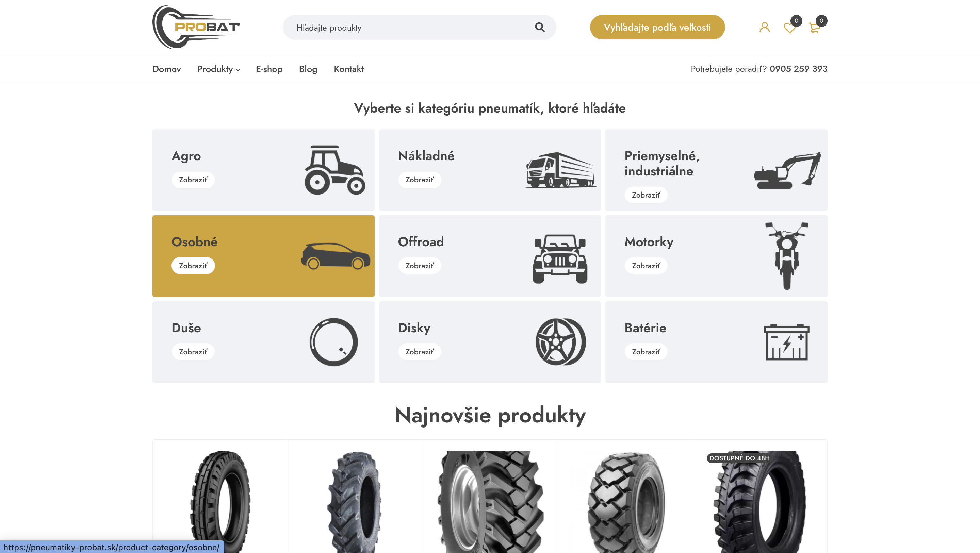This screenshot has height=553, width=980.
Task: Open tire product labeled DOSTUPNÉ DO 48H
Action: coord(760,501)
